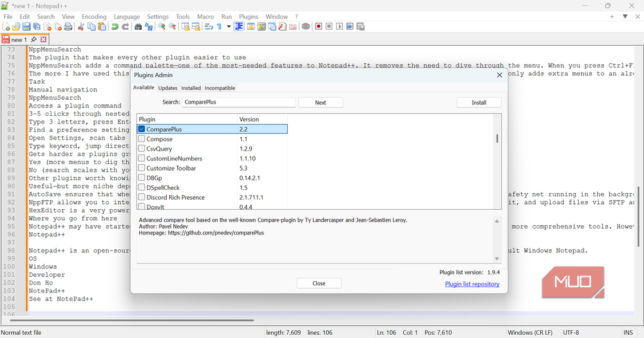Click the plugin list vertical scrollbar thumb
Image resolution: width=644 pixels, height=338 pixels.
(497, 138)
